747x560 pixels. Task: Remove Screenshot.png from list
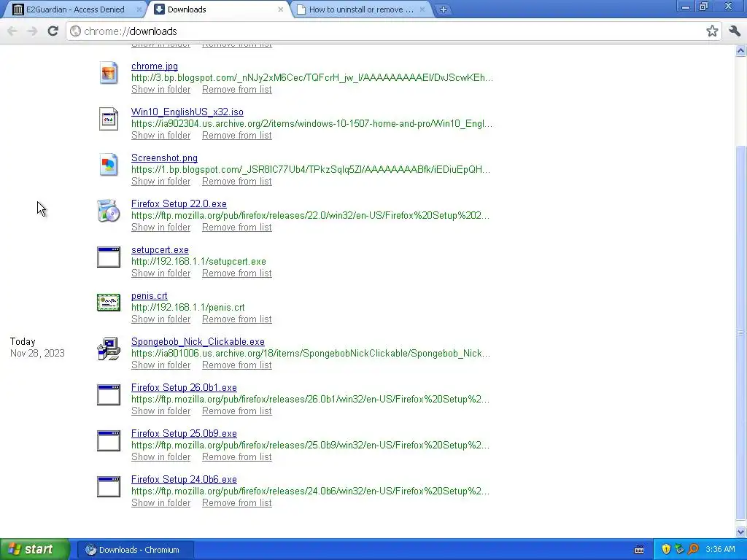click(237, 182)
